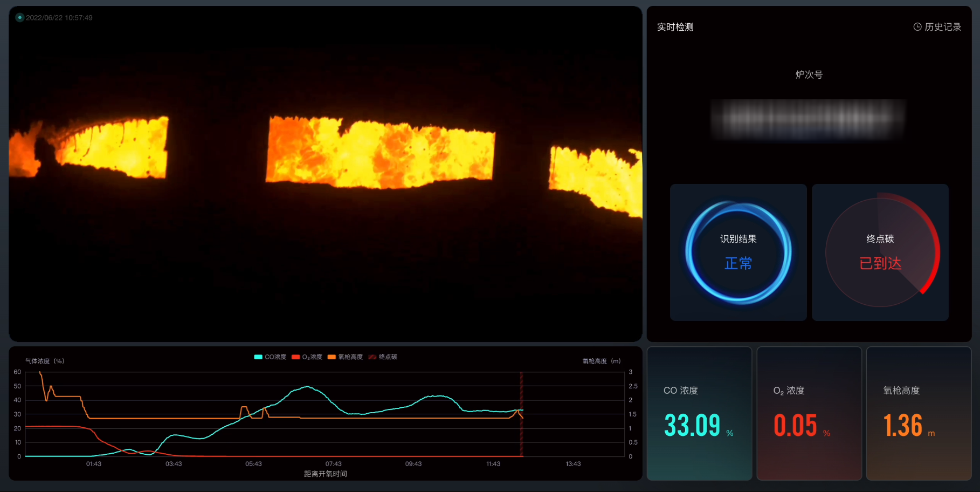Click the red 终点碳 gauge circle
This screenshot has height=492, width=980.
[880, 252]
